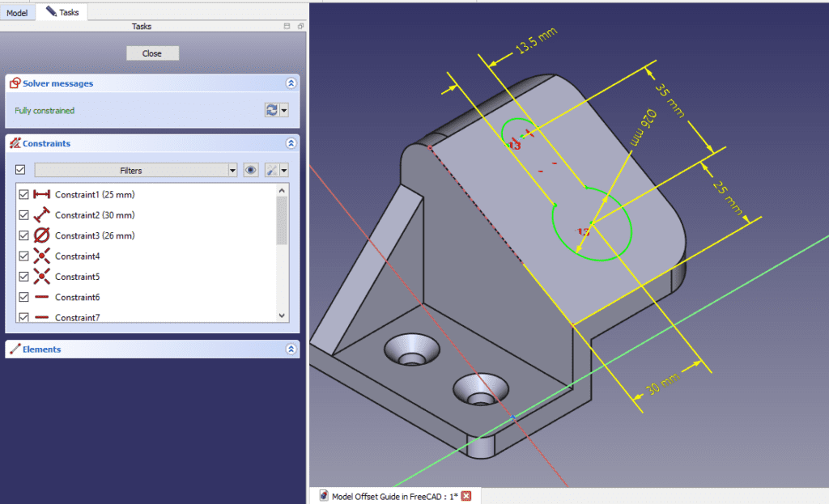Expand the Elements section
This screenshot has height=504, width=829.
[x=291, y=349]
